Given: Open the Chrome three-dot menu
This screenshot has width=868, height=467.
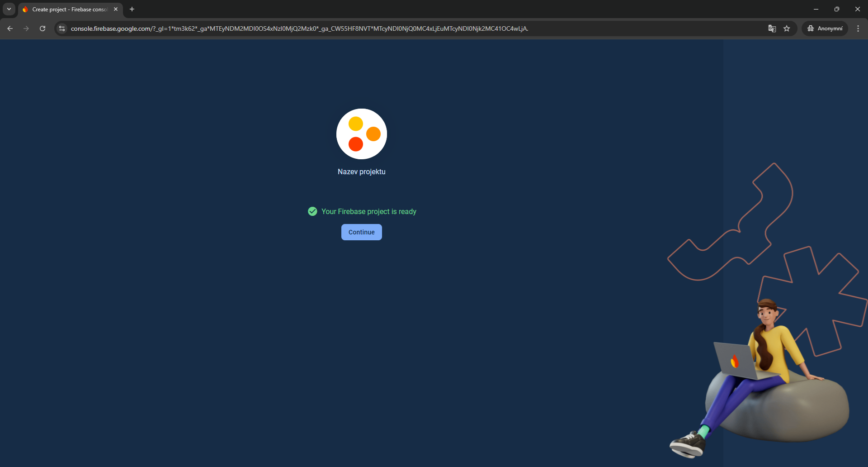Looking at the screenshot, I should click(858, 29).
